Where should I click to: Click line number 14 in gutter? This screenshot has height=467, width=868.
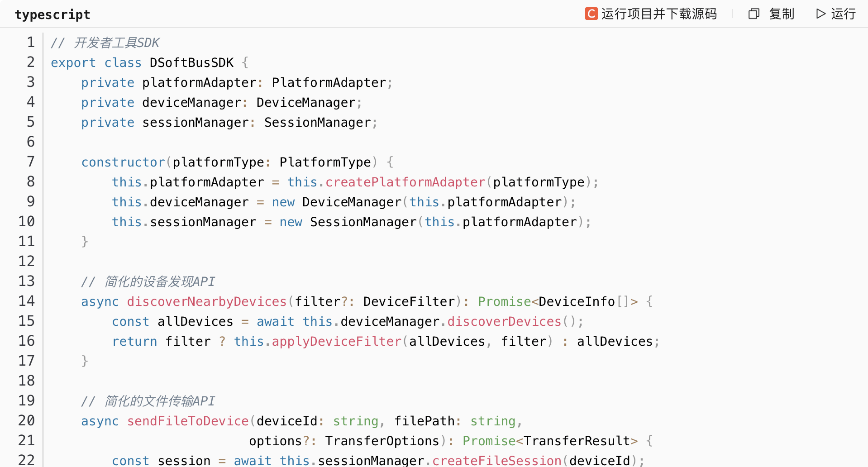pyautogui.click(x=26, y=301)
